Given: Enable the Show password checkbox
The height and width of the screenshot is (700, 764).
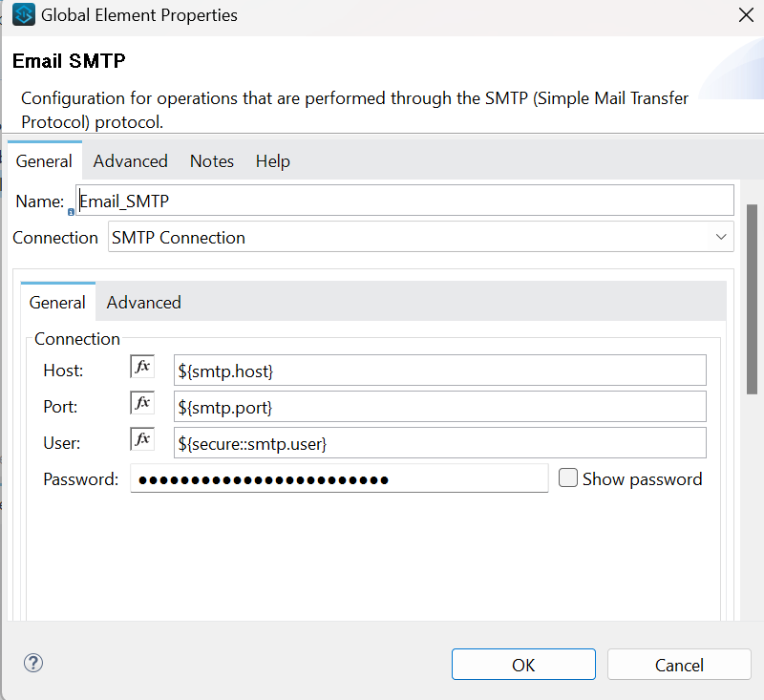Looking at the screenshot, I should [568, 478].
